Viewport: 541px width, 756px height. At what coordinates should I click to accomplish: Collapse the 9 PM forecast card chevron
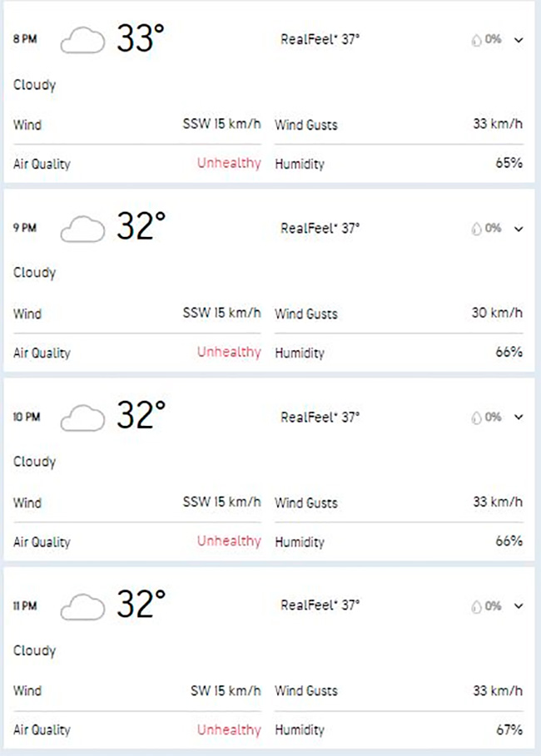coord(519,229)
